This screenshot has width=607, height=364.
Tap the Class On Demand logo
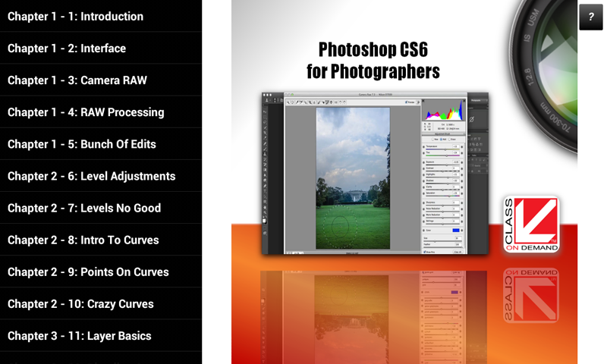[531, 224]
